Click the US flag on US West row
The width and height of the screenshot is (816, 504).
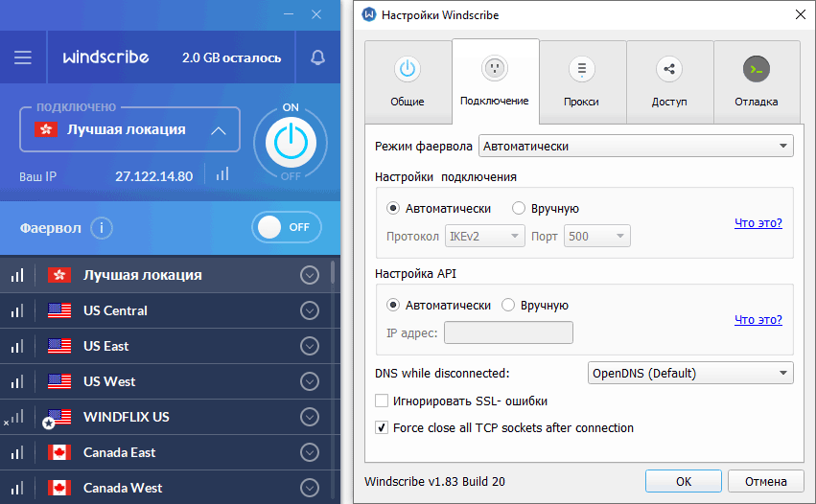[x=59, y=381]
